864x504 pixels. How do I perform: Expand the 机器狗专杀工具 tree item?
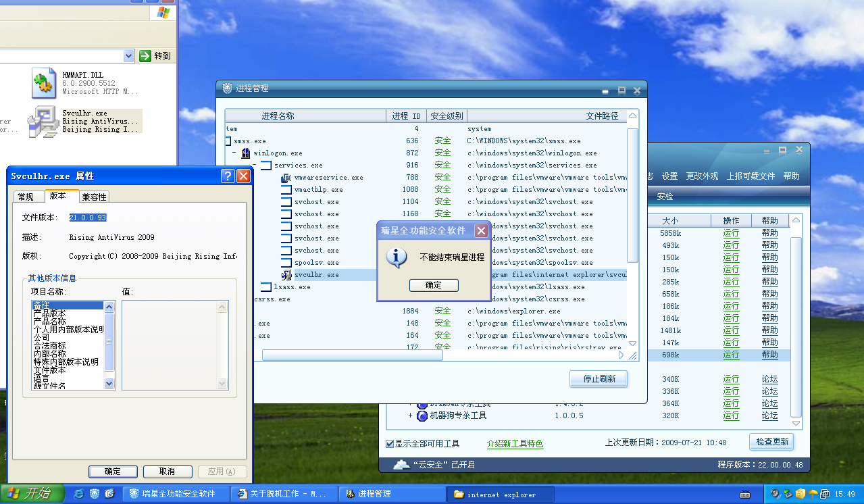410,415
